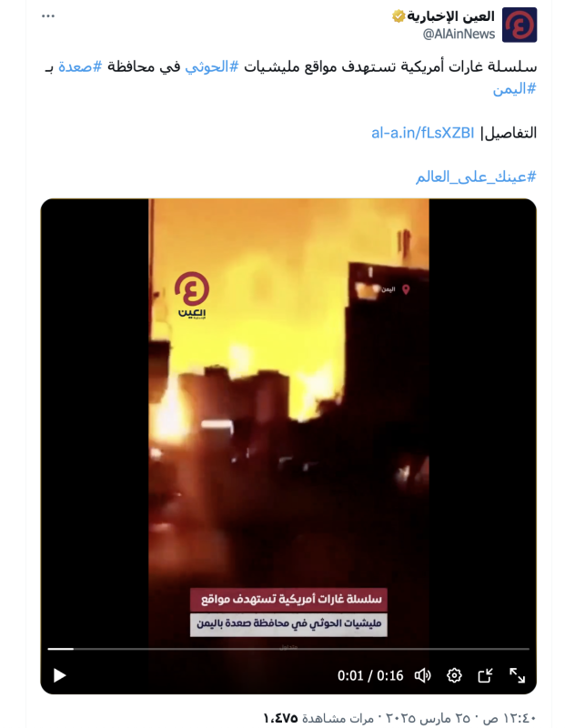This screenshot has height=728, width=565.
Task: Click the AlAinNews profile avatar
Action: pos(520,25)
